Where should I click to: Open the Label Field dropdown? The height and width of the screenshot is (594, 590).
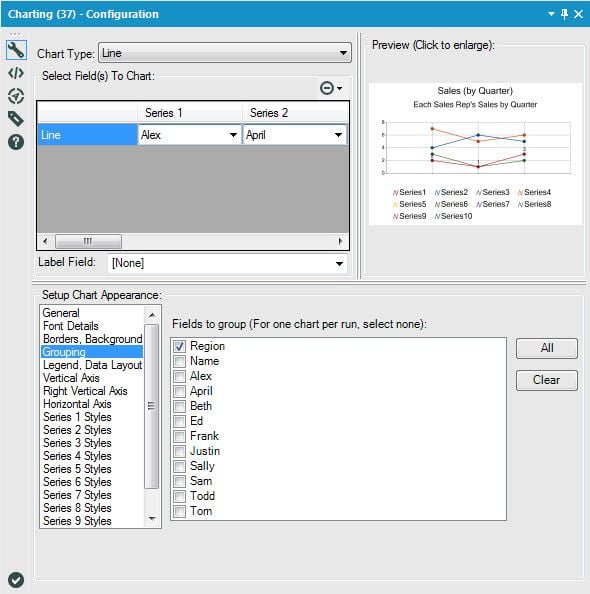227,263
